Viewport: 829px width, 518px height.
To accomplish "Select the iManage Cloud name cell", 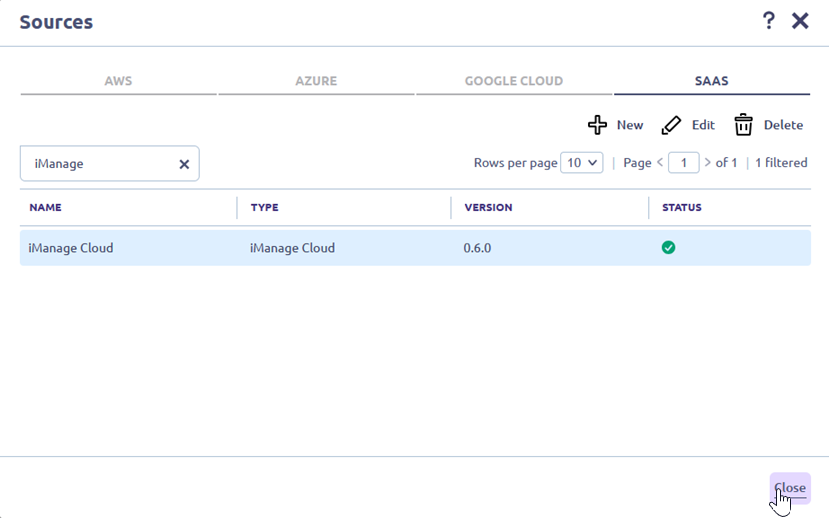I will tap(71, 248).
